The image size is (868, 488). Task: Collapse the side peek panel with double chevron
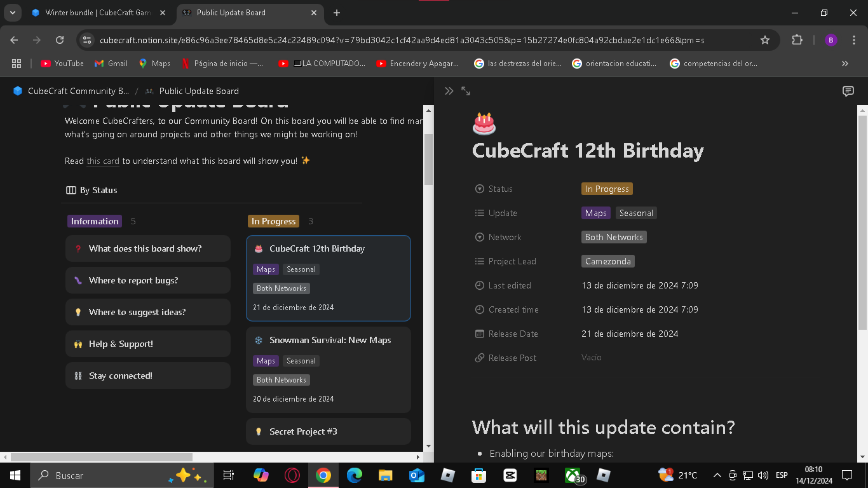[x=449, y=91]
